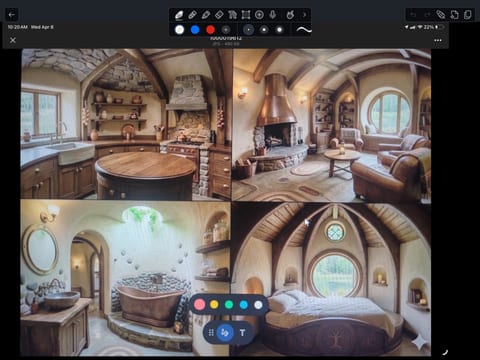Grab the floating toolbar drag handle
This screenshot has height=360, width=480.
pyautogui.click(x=211, y=333)
